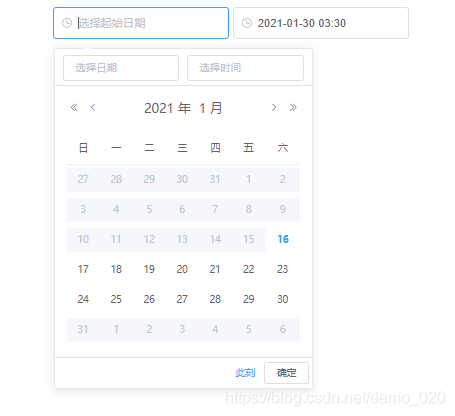Click the 六 Saturday column header
This screenshot has height=416, width=455.
pyautogui.click(x=283, y=147)
